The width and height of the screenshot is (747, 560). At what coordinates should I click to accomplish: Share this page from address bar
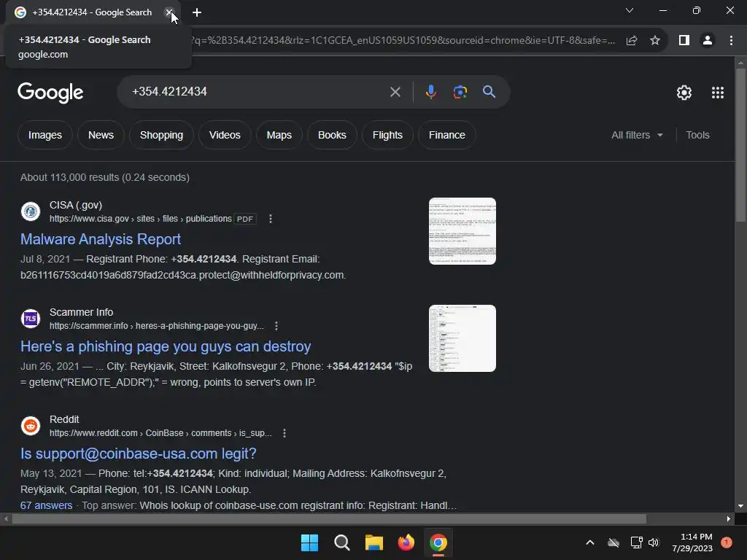(x=632, y=41)
